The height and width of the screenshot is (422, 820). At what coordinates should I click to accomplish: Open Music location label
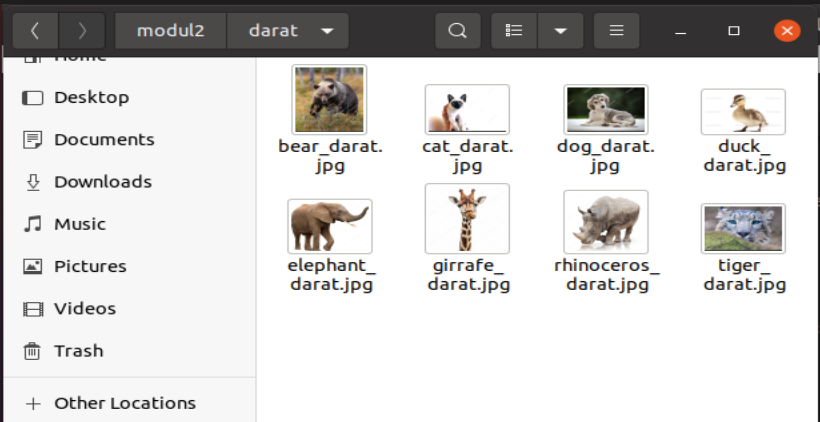point(80,224)
